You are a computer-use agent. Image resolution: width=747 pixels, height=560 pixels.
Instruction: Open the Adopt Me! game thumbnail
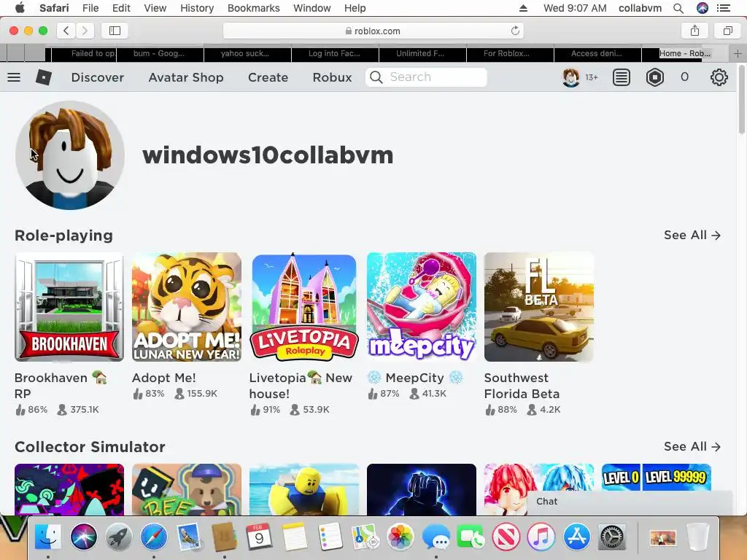pos(187,307)
